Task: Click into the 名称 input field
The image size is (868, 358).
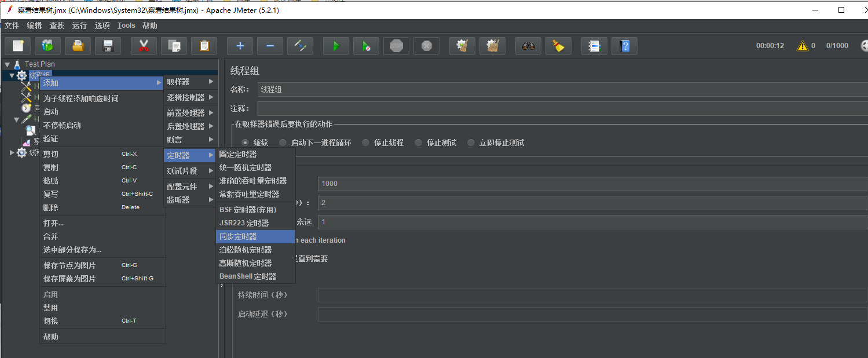Action: pos(562,89)
